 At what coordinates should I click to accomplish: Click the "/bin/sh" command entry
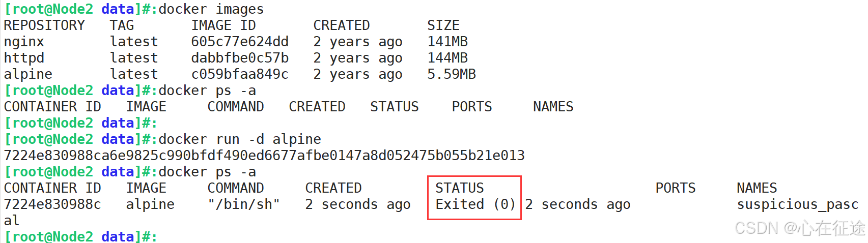(244, 204)
